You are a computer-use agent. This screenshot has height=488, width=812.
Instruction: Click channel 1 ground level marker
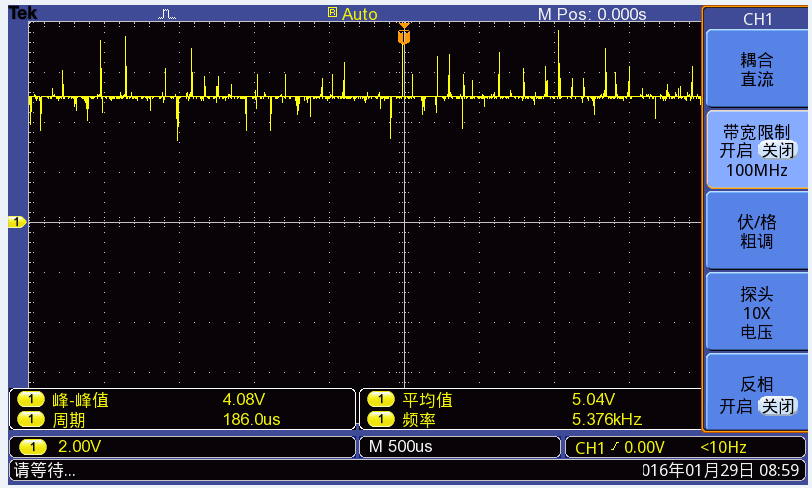(17, 222)
